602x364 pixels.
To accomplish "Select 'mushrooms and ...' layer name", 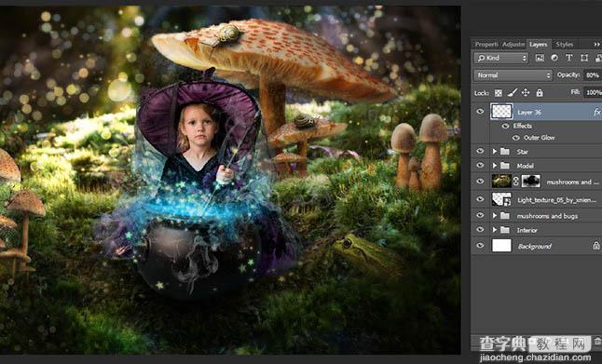I will coord(572,182).
